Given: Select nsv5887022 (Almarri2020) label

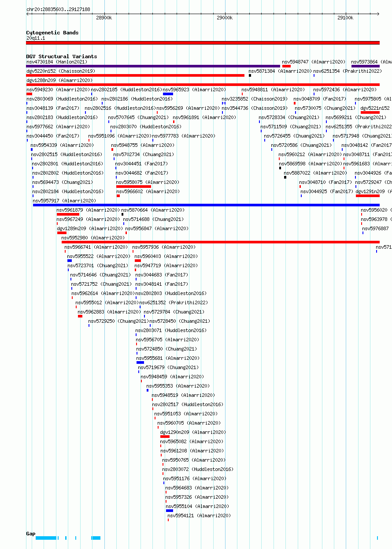Looking at the screenshot, I should click(x=315, y=173).
